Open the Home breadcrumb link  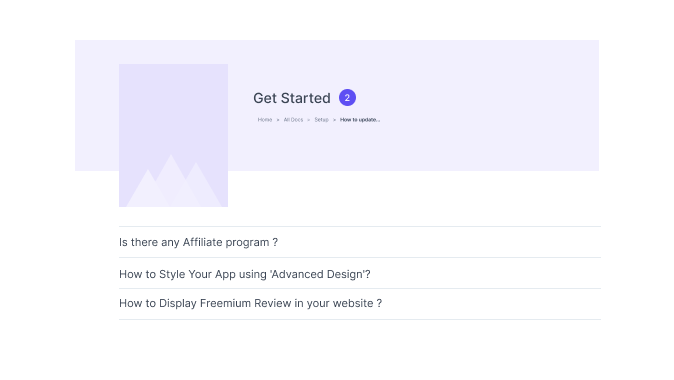(265, 120)
